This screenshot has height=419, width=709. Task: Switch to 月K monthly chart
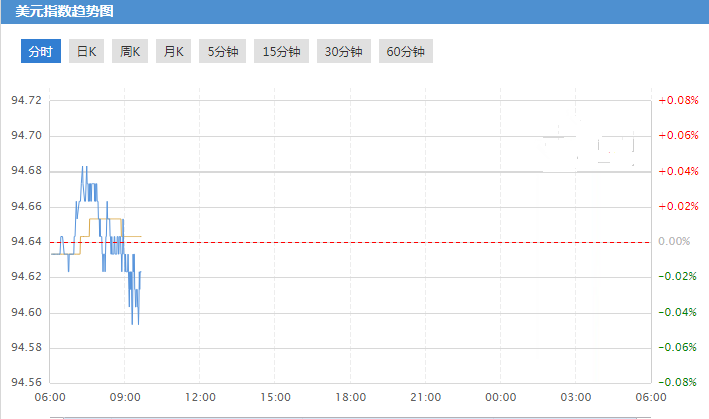point(173,52)
